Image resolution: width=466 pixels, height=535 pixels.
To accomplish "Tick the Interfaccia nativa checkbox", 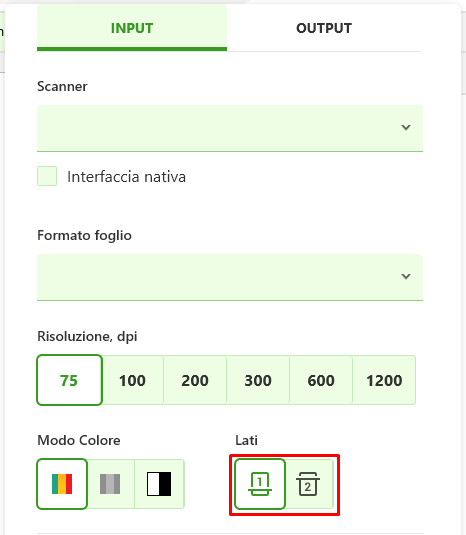I will pyautogui.click(x=47, y=176).
